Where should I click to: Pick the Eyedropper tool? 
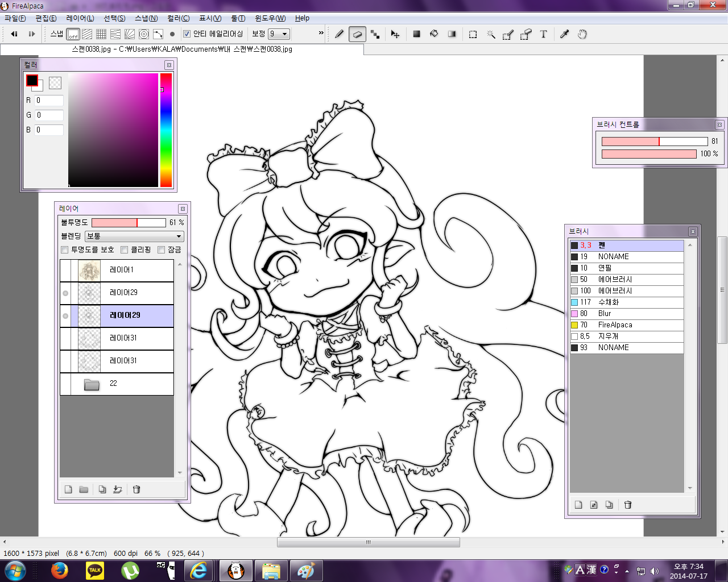564,34
